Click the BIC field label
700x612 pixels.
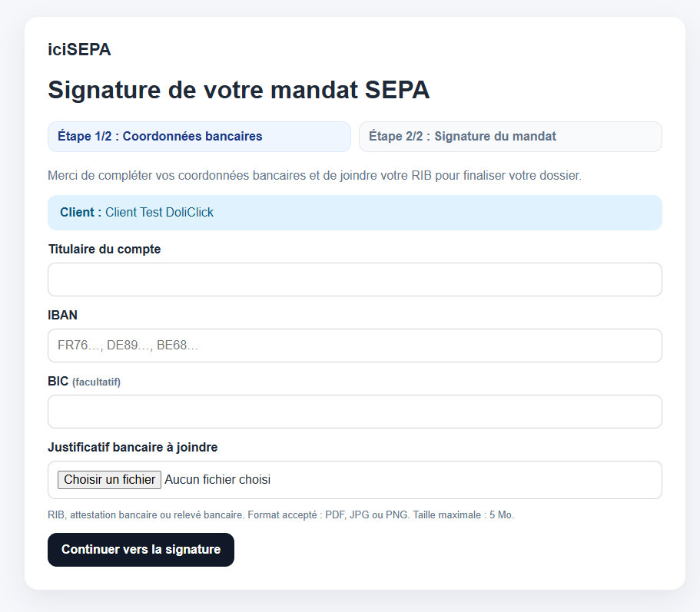(x=58, y=382)
